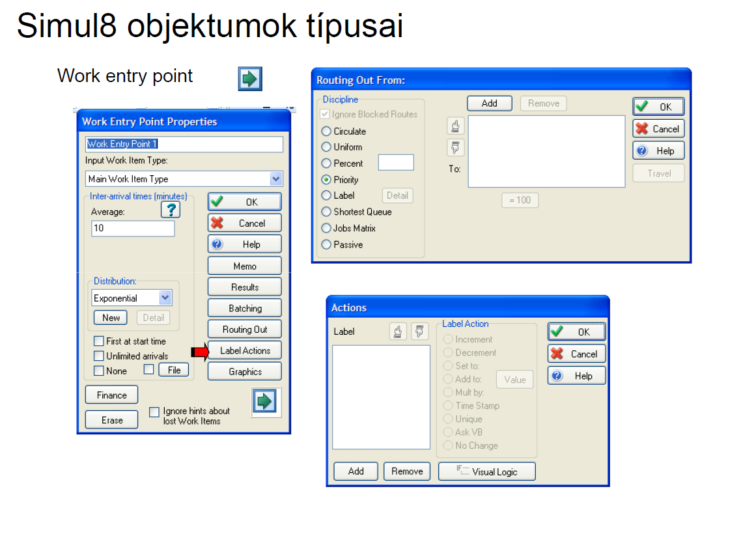The image size is (756, 549).
Task: Open the Memo button
Action: (x=244, y=266)
